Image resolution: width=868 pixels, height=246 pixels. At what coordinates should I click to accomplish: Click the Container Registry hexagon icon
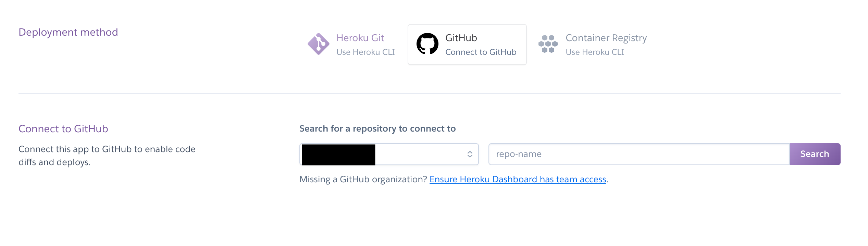coord(548,44)
